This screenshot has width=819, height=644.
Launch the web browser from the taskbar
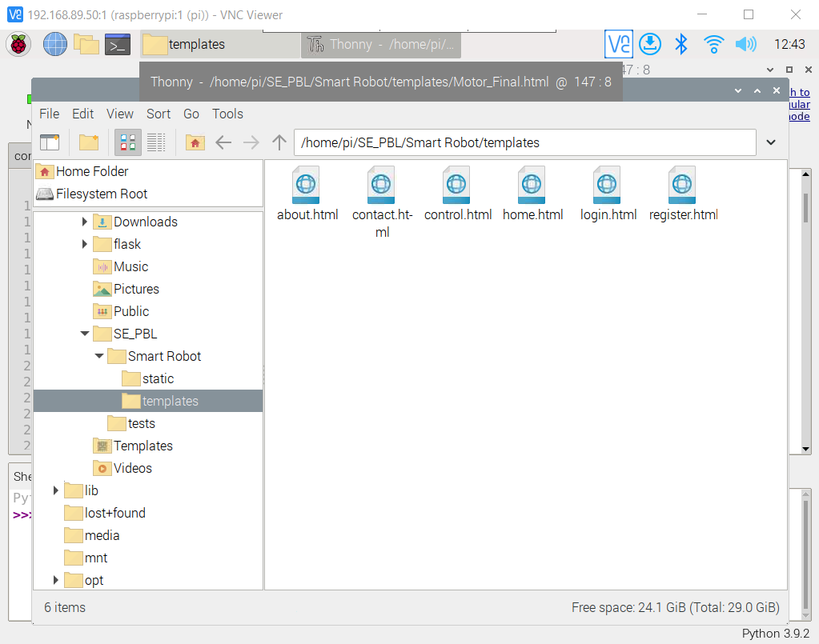click(x=54, y=44)
